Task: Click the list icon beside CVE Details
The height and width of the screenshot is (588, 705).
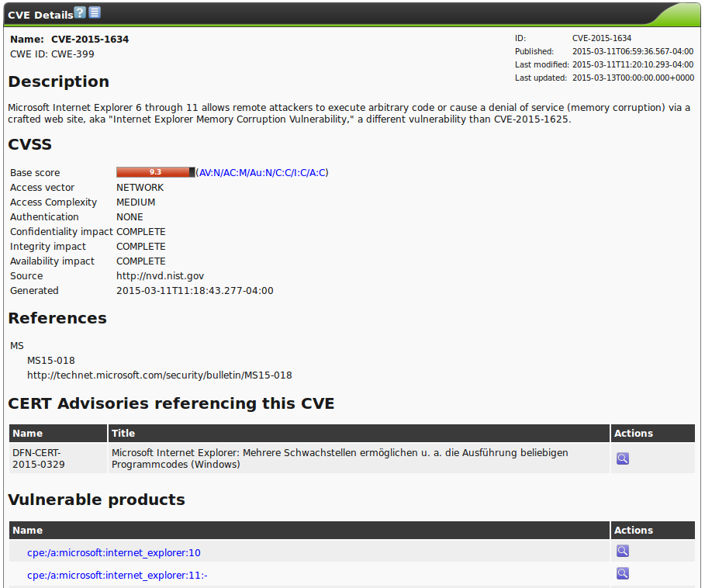Action: 95,12
